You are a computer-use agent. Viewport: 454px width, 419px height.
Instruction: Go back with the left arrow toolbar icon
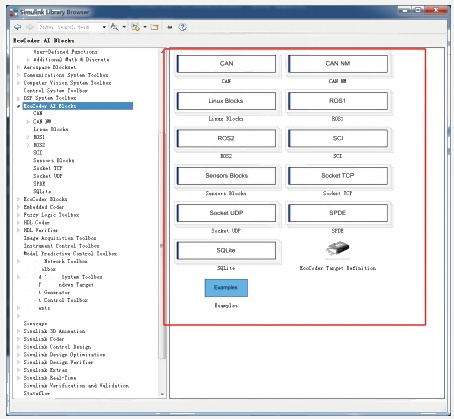[x=17, y=27]
